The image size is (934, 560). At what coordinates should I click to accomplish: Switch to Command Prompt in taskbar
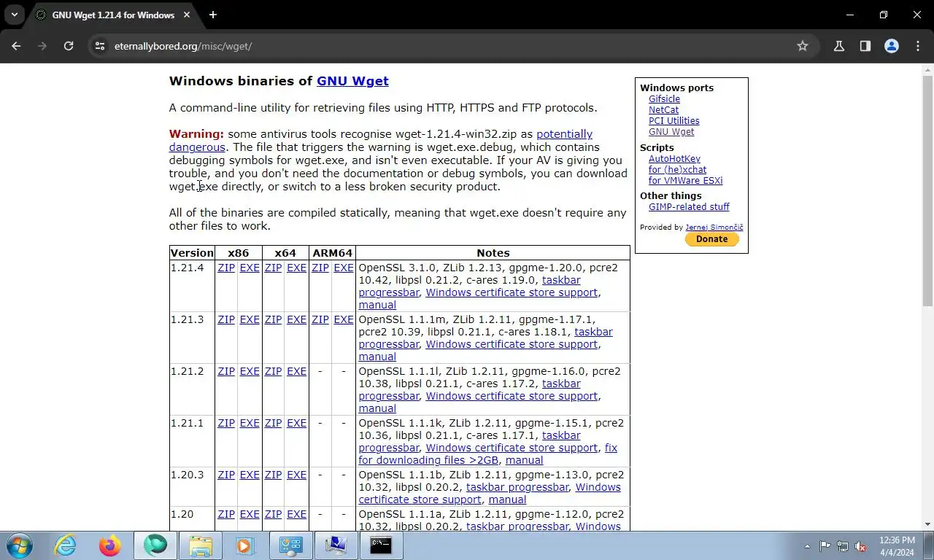pos(381,545)
